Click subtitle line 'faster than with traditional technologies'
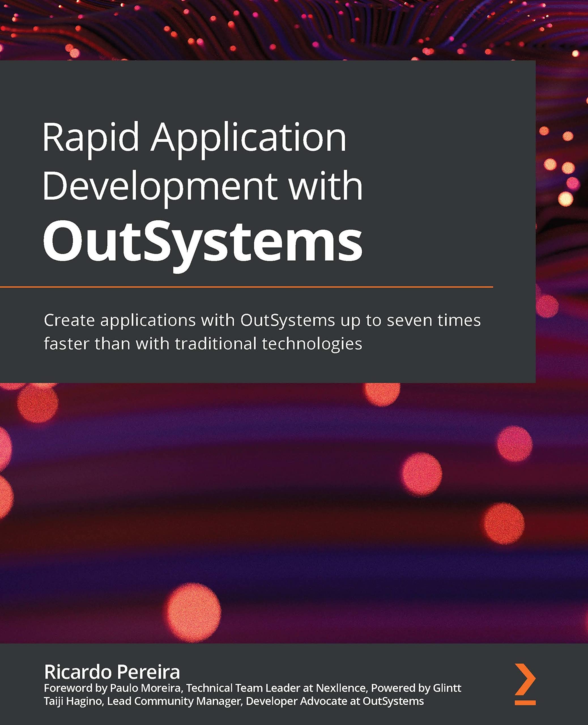This screenshot has height=725, width=588. 203,344
